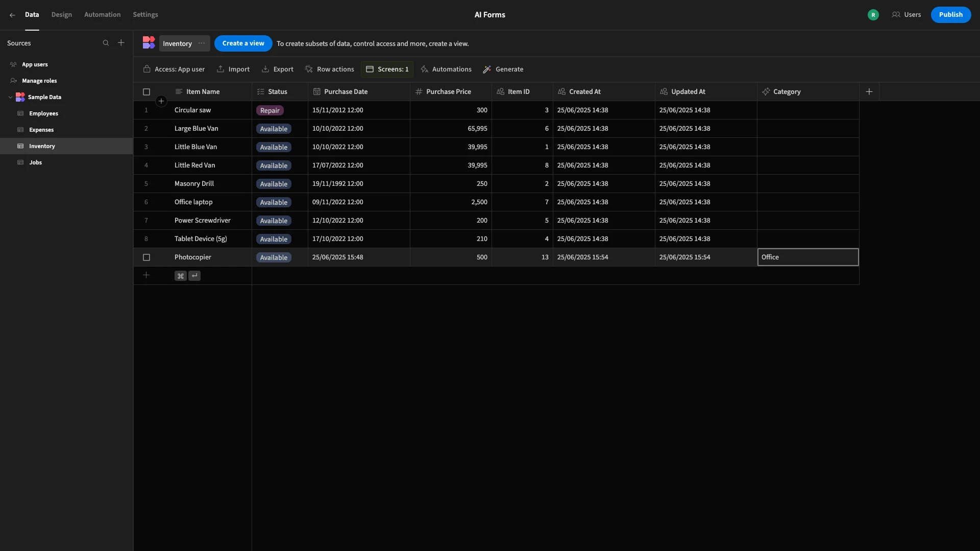The height and width of the screenshot is (551, 980).
Task: Search sources with magnifier icon
Action: click(x=106, y=43)
